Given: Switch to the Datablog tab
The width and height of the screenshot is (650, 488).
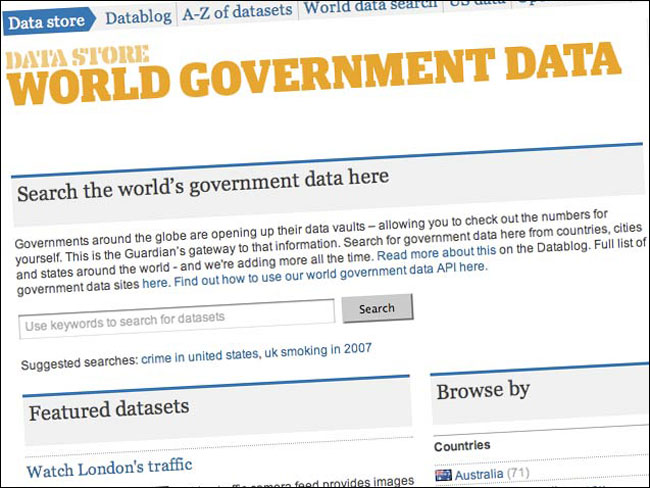Looking at the screenshot, I should (x=138, y=17).
